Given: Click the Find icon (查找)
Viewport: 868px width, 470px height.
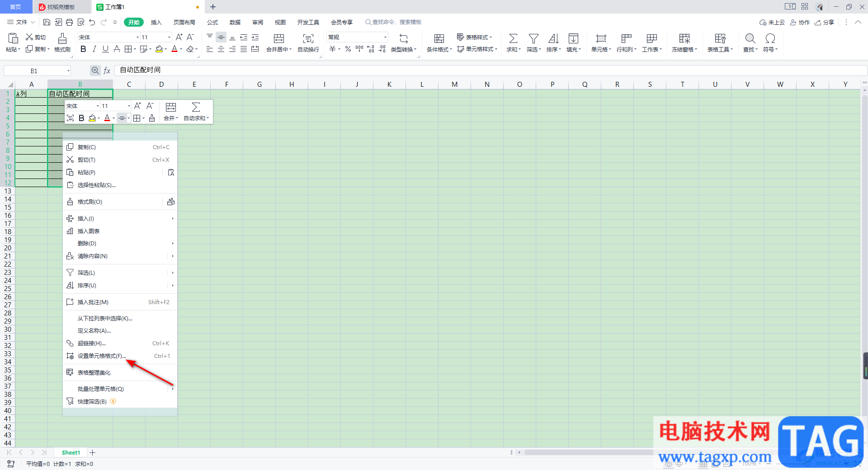Looking at the screenshot, I should 750,38.
